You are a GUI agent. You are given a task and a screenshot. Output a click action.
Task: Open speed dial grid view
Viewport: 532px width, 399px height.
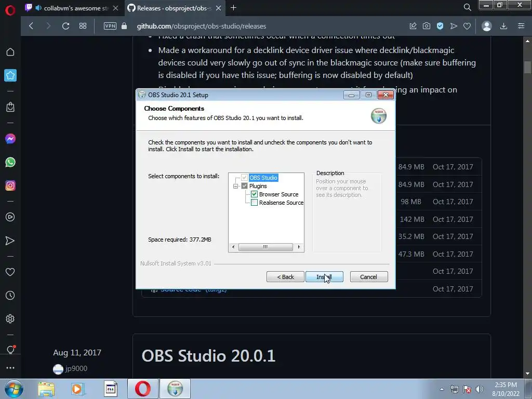pyautogui.click(x=83, y=26)
